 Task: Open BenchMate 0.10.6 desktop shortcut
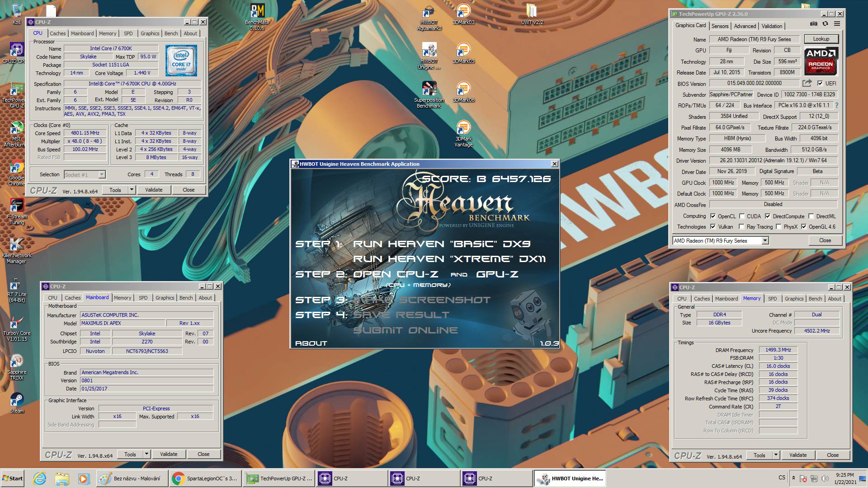point(257,17)
